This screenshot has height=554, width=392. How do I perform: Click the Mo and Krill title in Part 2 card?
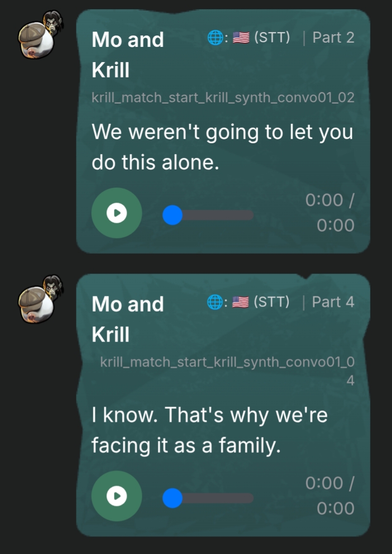coord(128,55)
